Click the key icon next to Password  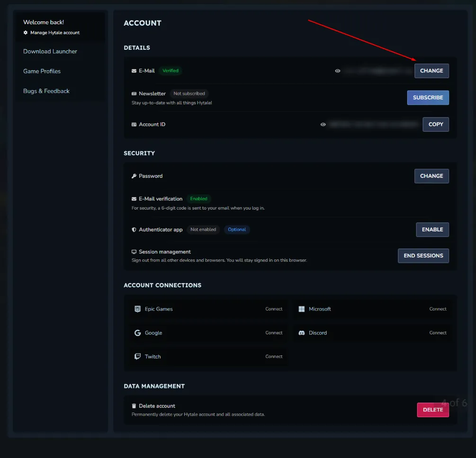(134, 176)
